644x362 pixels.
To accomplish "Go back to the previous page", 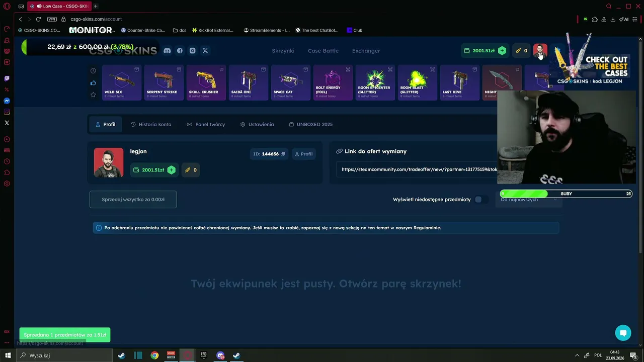I will tap(20, 19).
